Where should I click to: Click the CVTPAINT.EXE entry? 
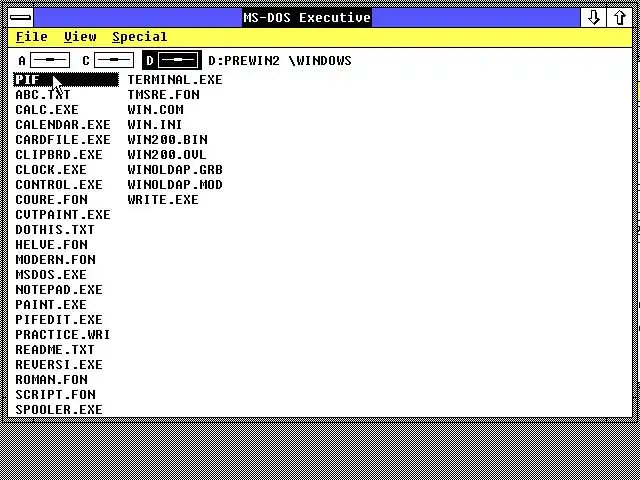tap(63, 215)
